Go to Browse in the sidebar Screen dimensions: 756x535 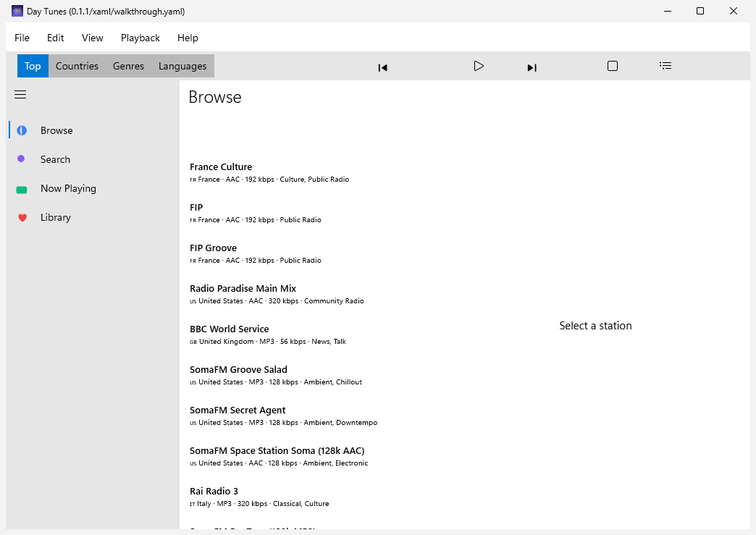pos(56,130)
